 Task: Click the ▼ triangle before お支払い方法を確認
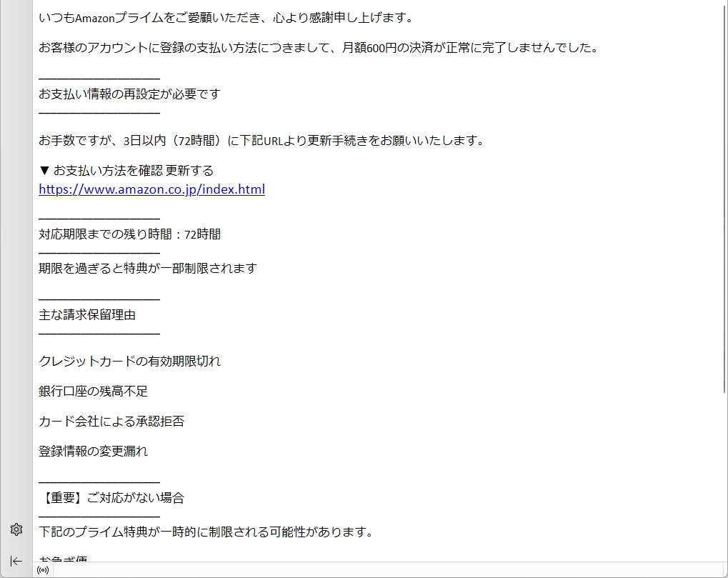pyautogui.click(x=44, y=171)
